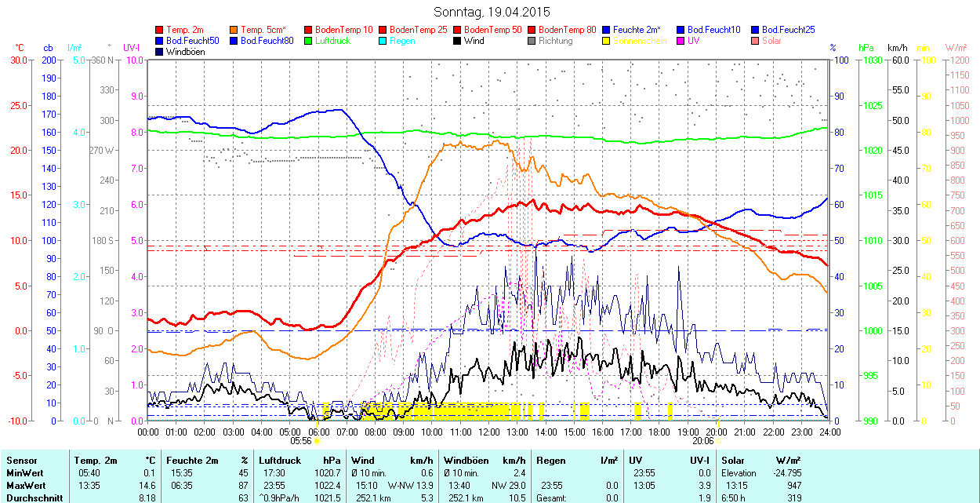Click the °C axis unit label
The height and width of the screenshot is (503, 980).
(20, 48)
